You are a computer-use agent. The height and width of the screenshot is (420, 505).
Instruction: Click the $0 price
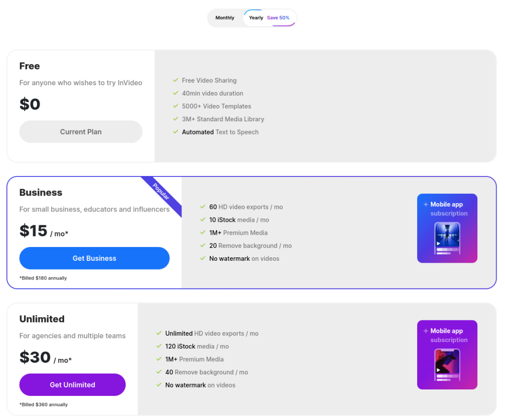pos(30,105)
